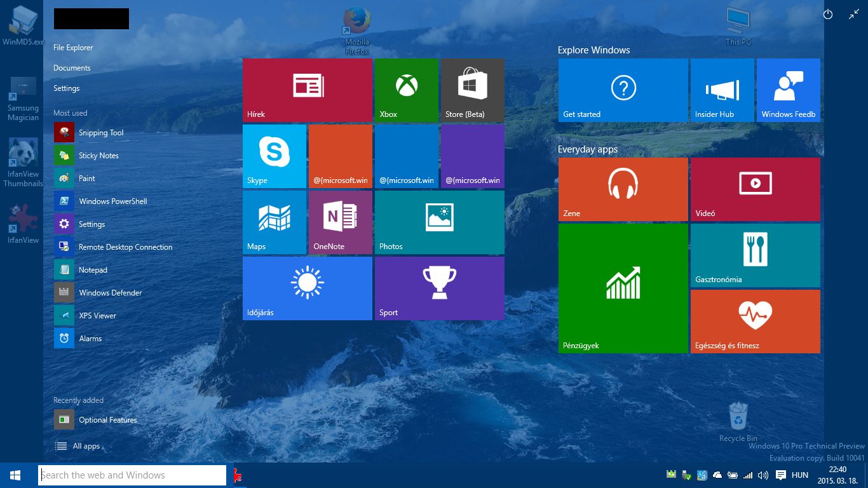Viewport: 868px width, 488px height.
Task: Open the Zene music tile
Action: 623,189
